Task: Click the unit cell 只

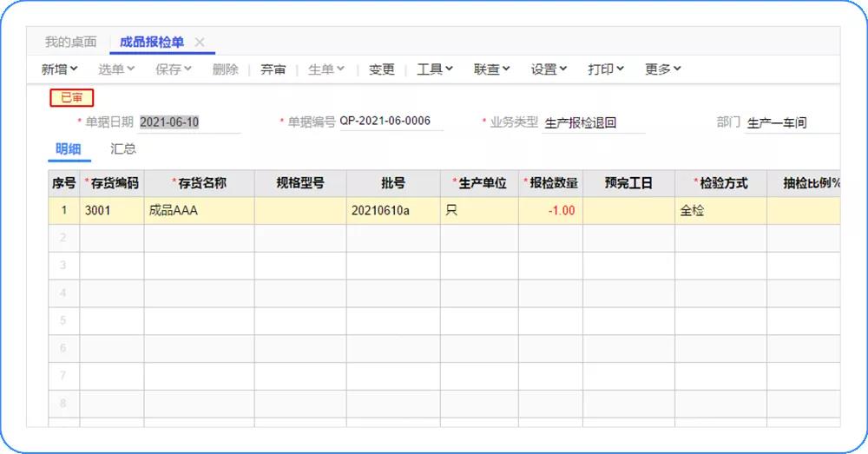Action: pyautogui.click(x=479, y=210)
